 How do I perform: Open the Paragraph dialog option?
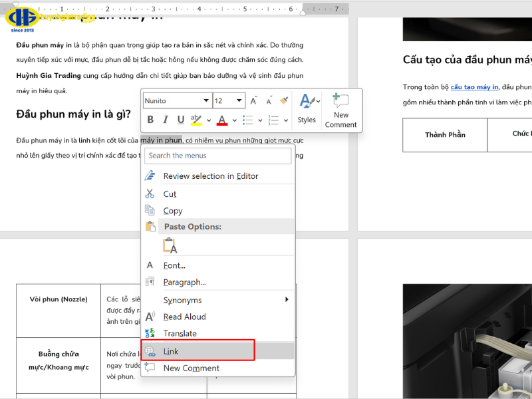pos(184,282)
